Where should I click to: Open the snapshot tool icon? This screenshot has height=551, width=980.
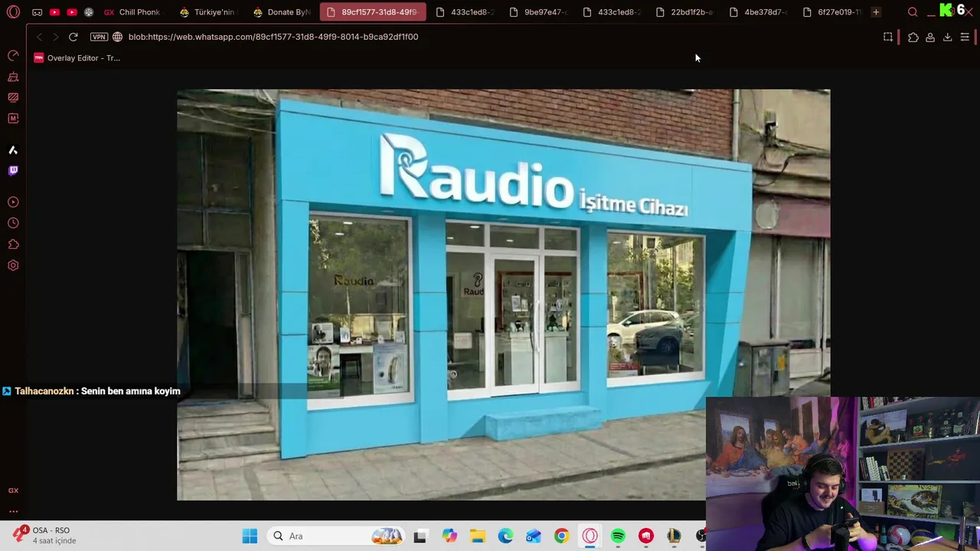[x=888, y=37]
